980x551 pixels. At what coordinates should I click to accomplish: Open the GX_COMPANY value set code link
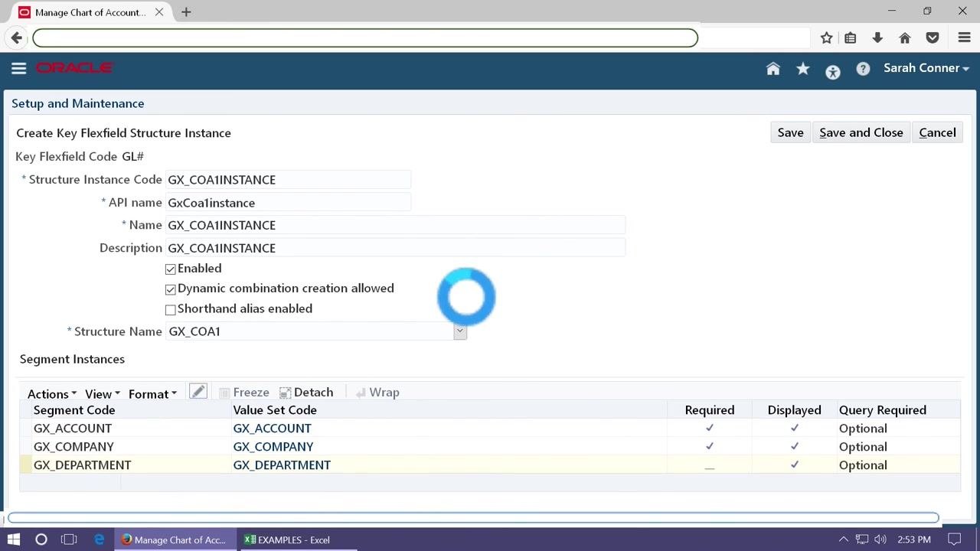273,447
